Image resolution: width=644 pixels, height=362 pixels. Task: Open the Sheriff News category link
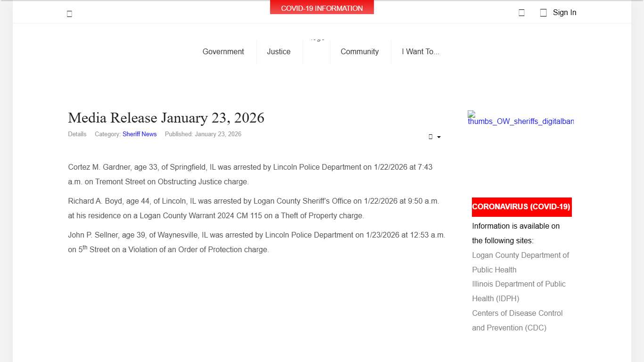[140, 134]
